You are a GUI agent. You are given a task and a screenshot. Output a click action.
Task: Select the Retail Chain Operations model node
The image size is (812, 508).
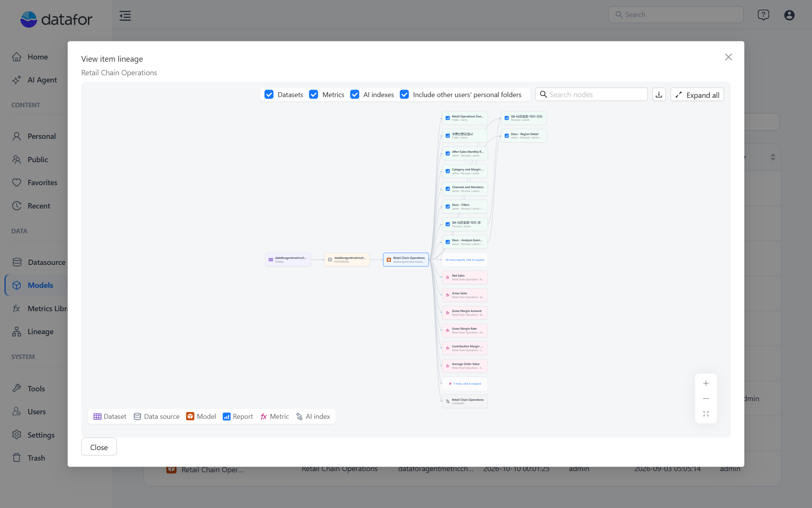406,260
